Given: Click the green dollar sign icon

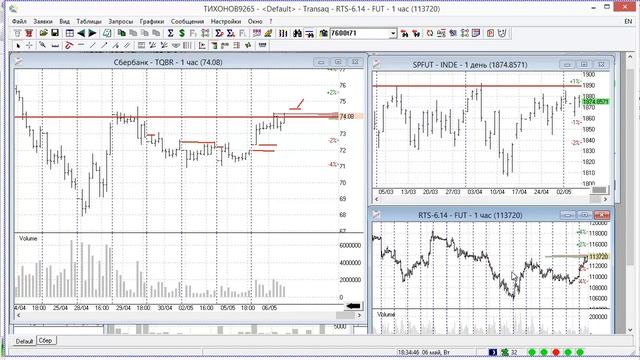Looking at the screenshot, I should point(182,33).
